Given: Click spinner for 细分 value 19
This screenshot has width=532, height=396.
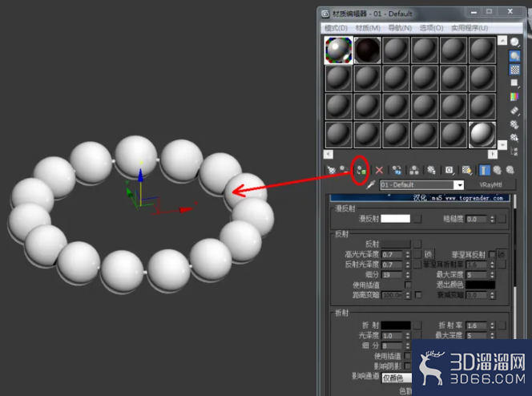Looking at the screenshot, I should 408,274.
